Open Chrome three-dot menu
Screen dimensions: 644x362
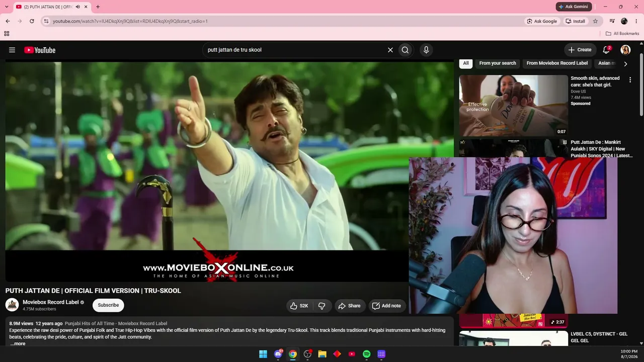click(636, 21)
